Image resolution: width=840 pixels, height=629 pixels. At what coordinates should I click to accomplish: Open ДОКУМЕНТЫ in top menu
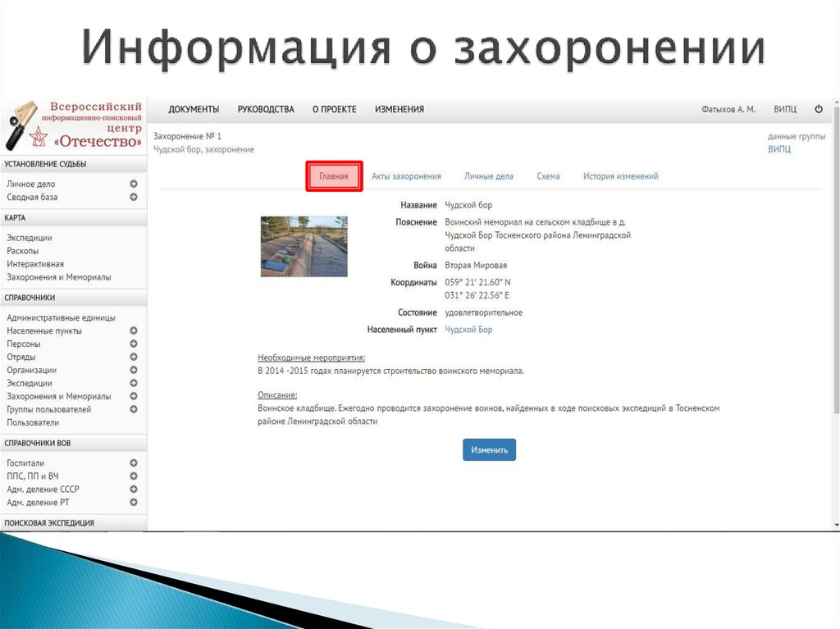[x=194, y=110]
